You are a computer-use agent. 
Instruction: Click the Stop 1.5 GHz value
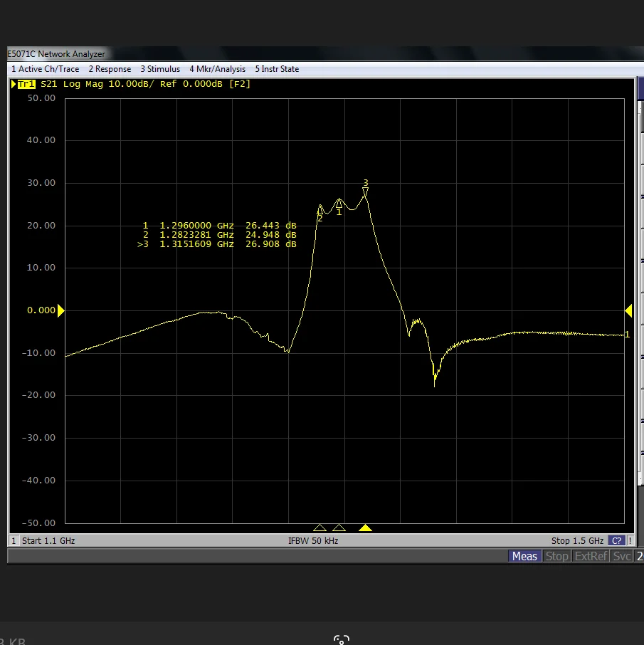(x=577, y=540)
